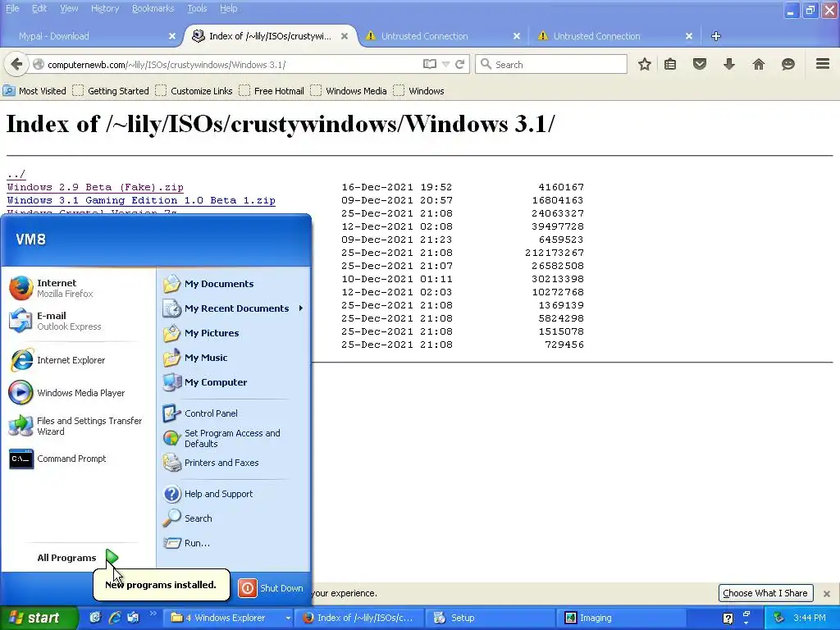Open Windows Explorer taskbar group dropdown

pyautogui.click(x=288, y=618)
